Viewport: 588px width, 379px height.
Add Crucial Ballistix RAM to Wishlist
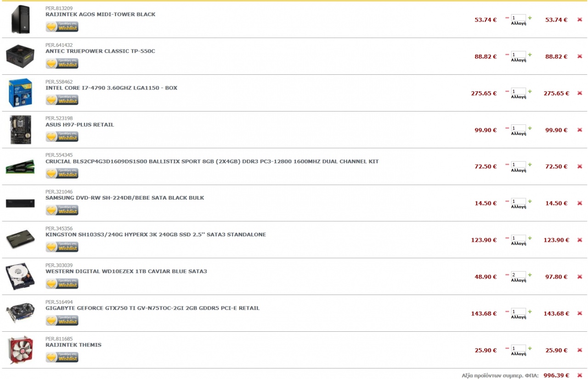click(62, 173)
